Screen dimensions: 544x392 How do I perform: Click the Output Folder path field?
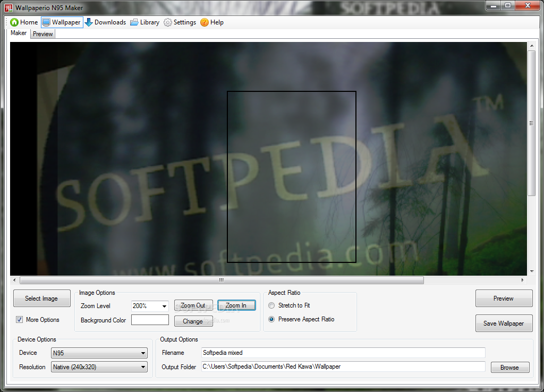pyautogui.click(x=343, y=367)
